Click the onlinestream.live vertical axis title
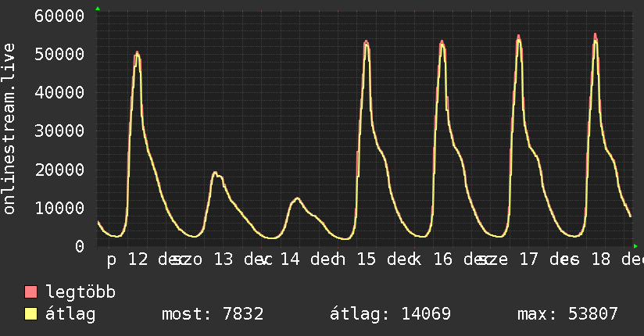 pos(9,129)
